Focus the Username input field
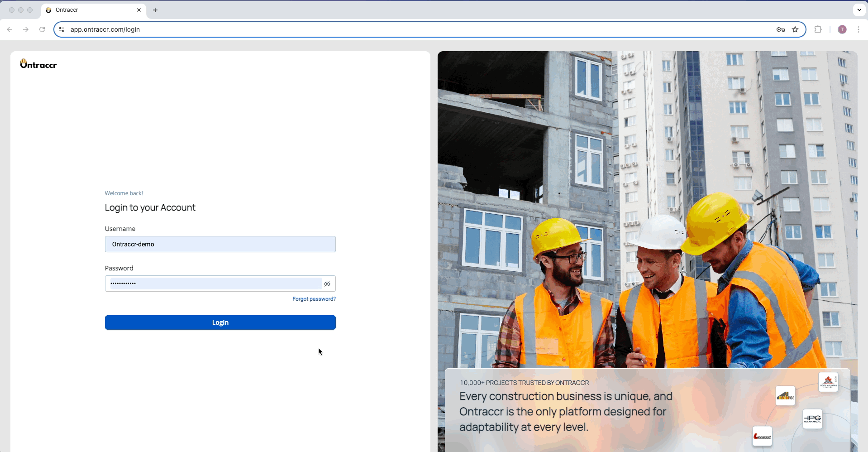Image resolution: width=868 pixels, height=452 pixels. click(220, 244)
